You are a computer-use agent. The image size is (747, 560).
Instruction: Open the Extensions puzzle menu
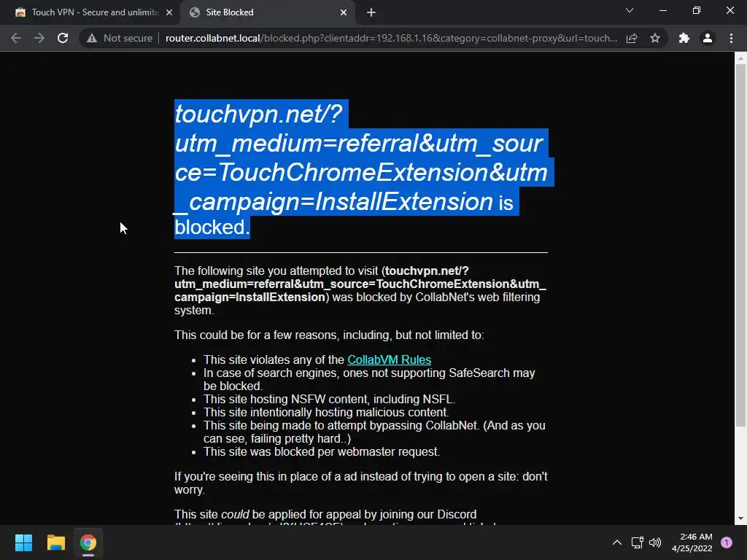684,38
